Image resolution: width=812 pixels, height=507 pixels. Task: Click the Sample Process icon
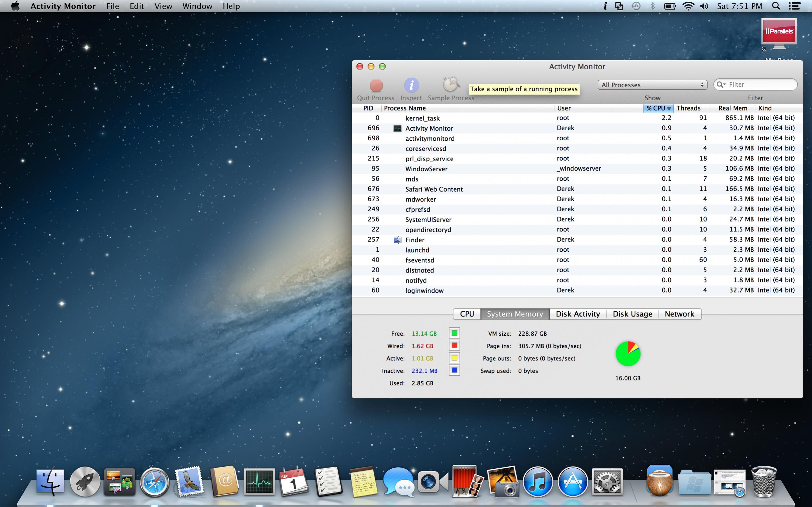tap(451, 84)
